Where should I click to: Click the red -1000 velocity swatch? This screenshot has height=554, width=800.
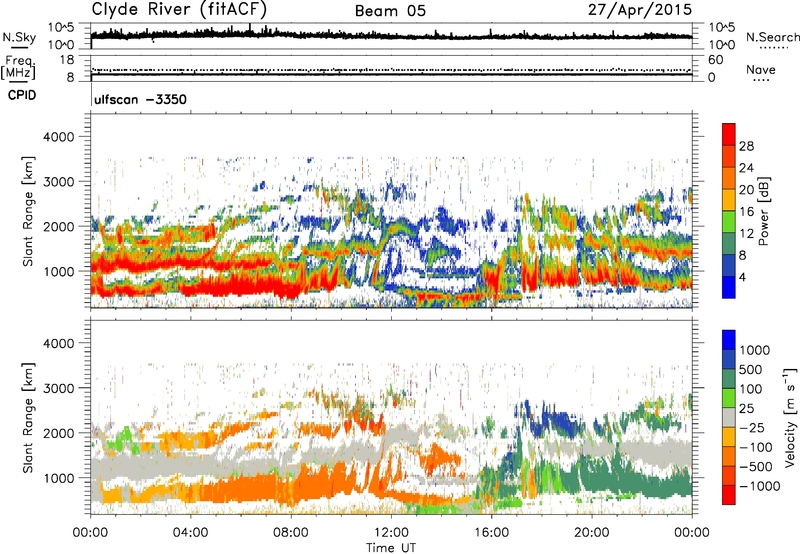coord(729,495)
